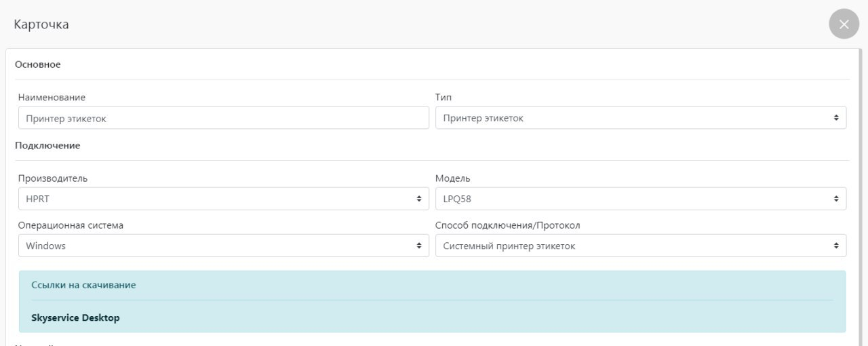The width and height of the screenshot is (868, 346).
Task: Select the Основное section header
Action: pyautogui.click(x=38, y=64)
